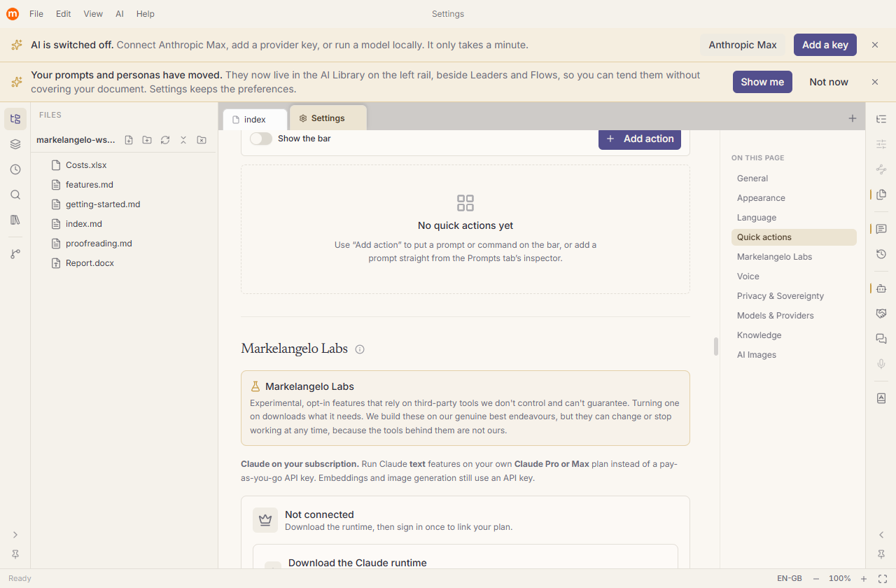896x588 pixels.
Task: Open the robot AI assistant icon
Action: click(881, 288)
